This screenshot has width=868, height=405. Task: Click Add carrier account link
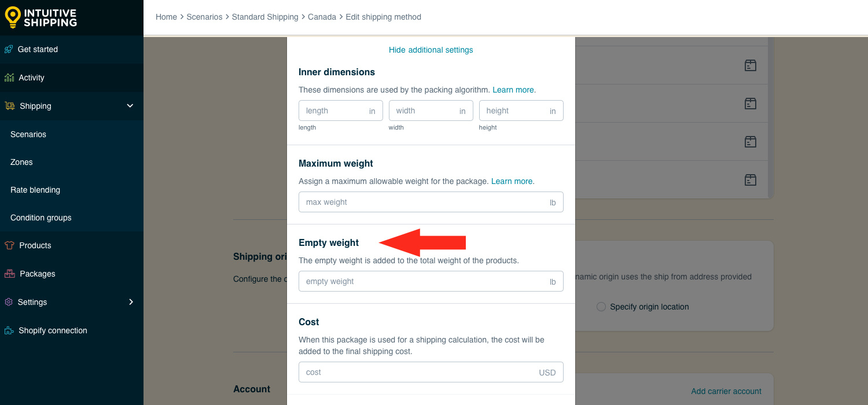coord(726,391)
